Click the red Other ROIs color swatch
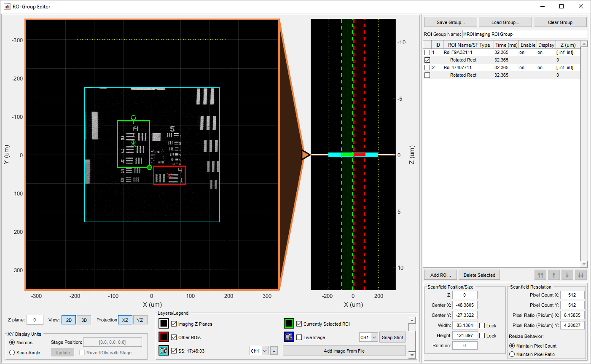The width and height of the screenshot is (591, 364). pos(164,337)
